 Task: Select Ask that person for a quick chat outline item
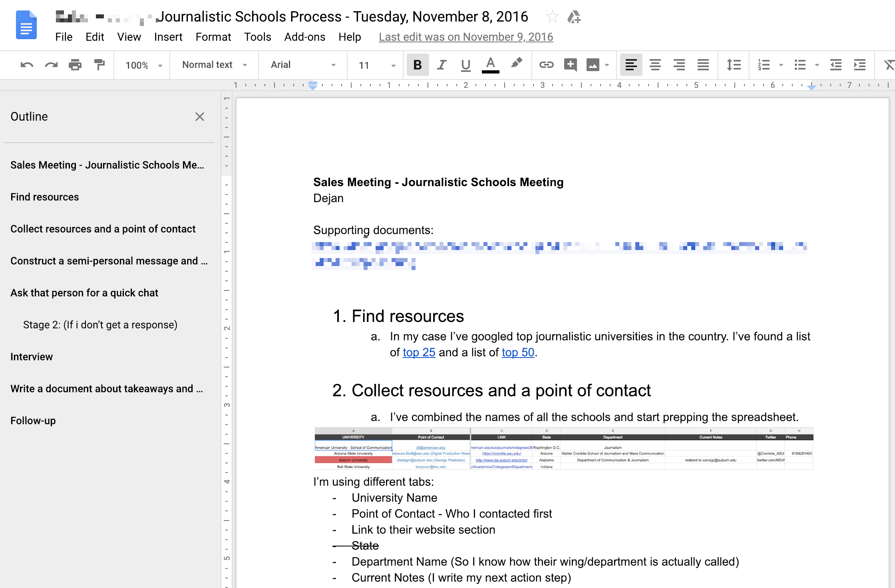[84, 293]
